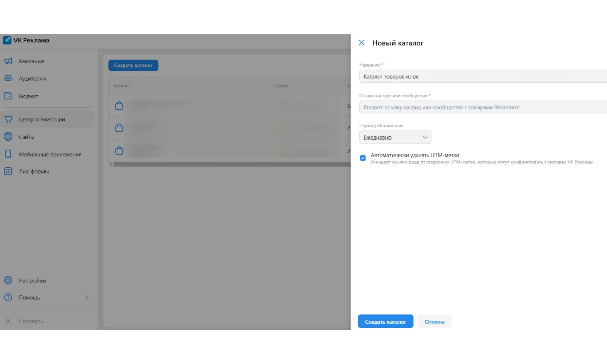Click the Название input field
Viewport: 607px width, 364px height.
click(483, 76)
